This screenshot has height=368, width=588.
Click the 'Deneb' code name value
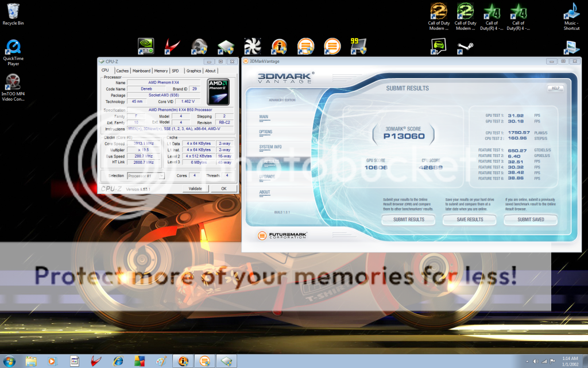(x=146, y=89)
